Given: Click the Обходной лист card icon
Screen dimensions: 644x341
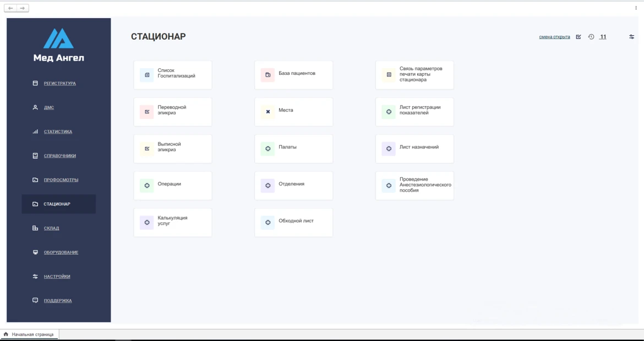Looking at the screenshot, I should 268,222.
